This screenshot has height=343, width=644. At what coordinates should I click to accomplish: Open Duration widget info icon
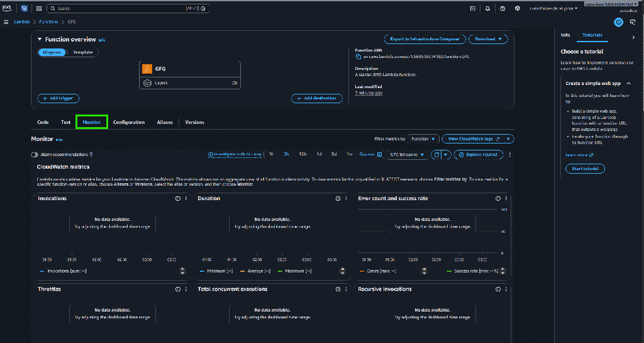tap(338, 198)
